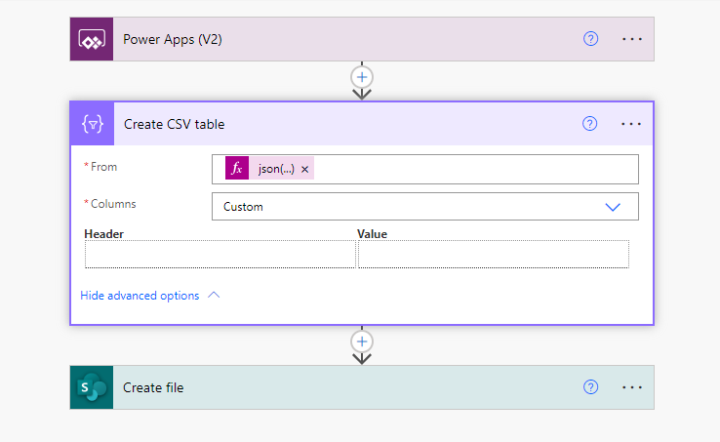
Task: Insert step after Power Apps (V2) trigger
Action: pos(362,77)
